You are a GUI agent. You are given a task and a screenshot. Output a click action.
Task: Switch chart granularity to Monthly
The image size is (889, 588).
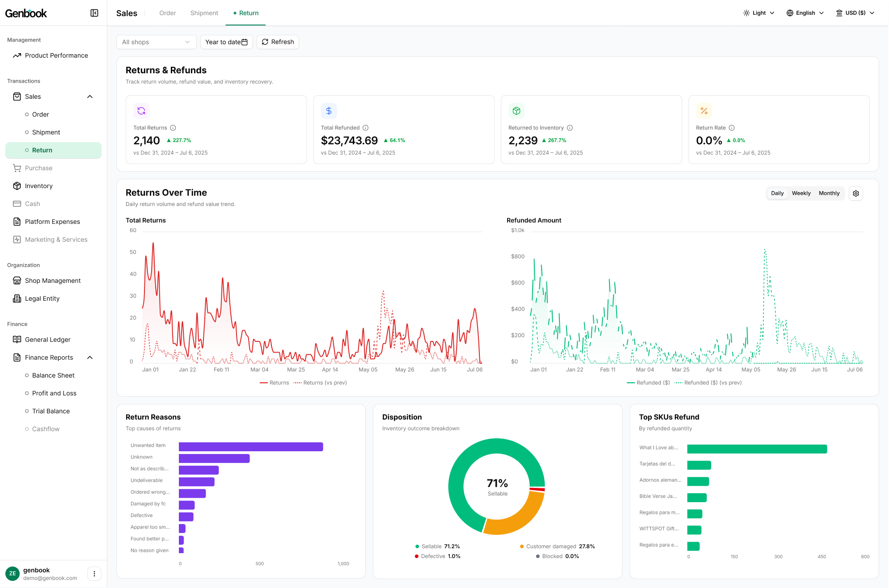click(829, 193)
